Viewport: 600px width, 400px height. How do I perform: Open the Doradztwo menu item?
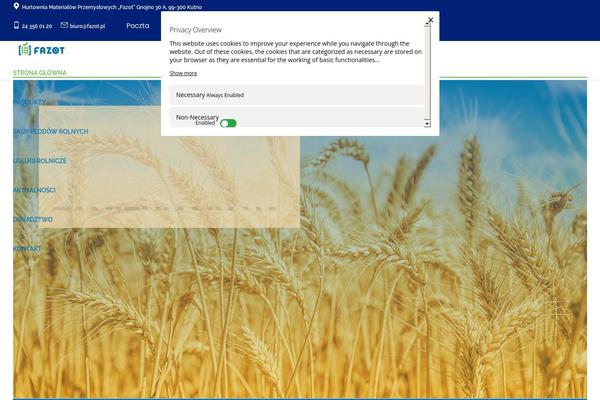pyautogui.click(x=33, y=219)
